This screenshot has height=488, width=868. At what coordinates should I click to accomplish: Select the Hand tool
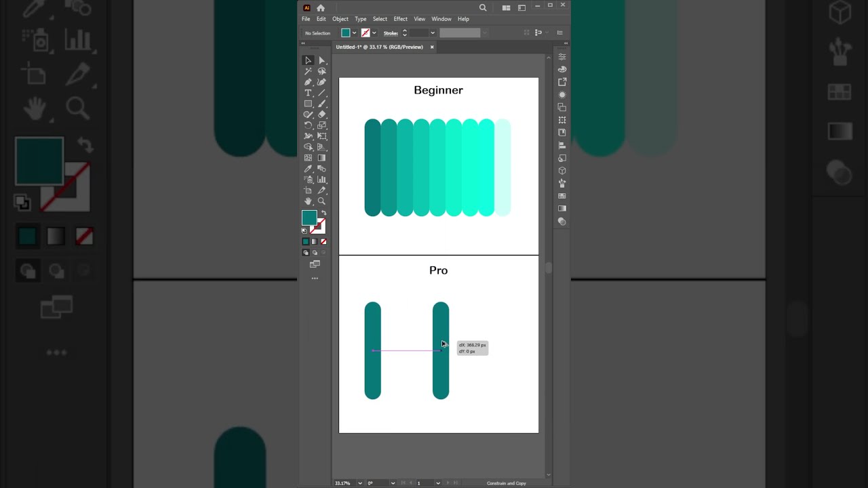pyautogui.click(x=308, y=201)
